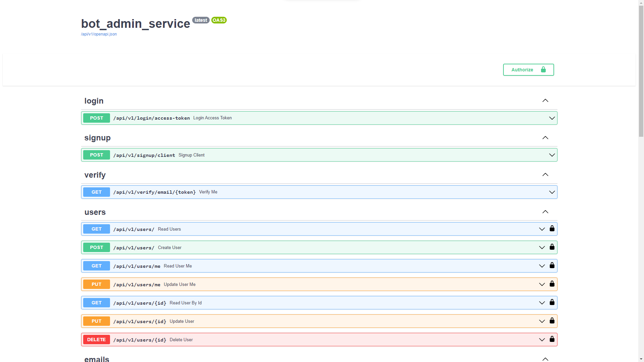
Task: Expand the Signup Client endpoint arrow
Action: tap(552, 155)
